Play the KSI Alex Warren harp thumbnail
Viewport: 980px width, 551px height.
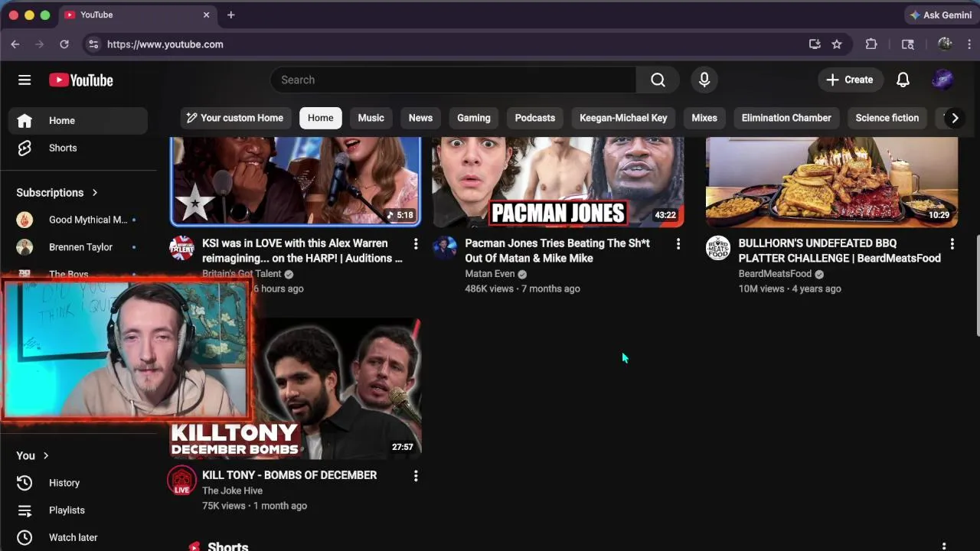pyautogui.click(x=296, y=181)
